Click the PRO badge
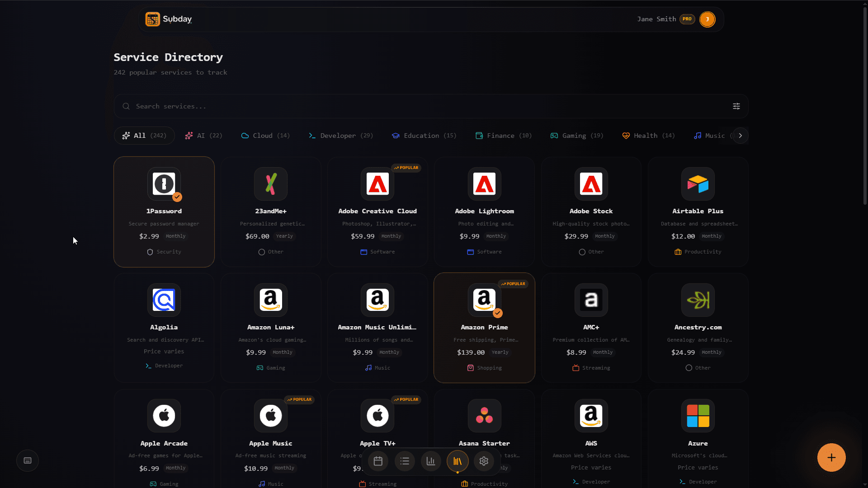This screenshot has width=868, height=488. tap(687, 19)
